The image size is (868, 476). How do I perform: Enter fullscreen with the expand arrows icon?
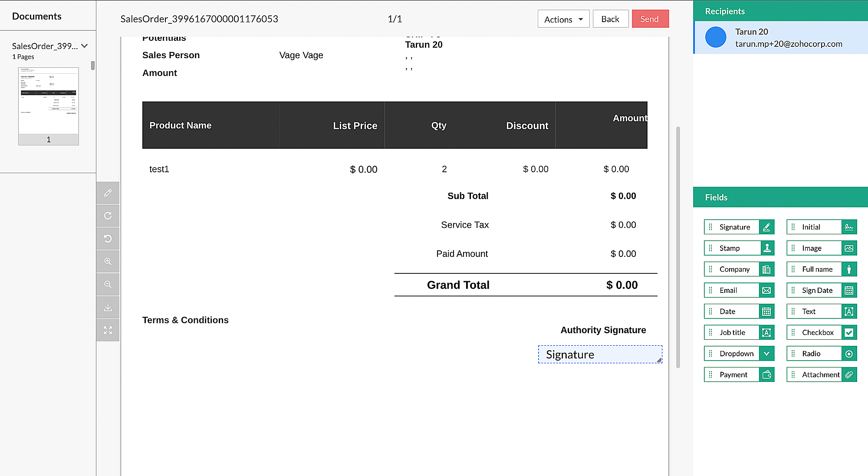click(x=108, y=330)
